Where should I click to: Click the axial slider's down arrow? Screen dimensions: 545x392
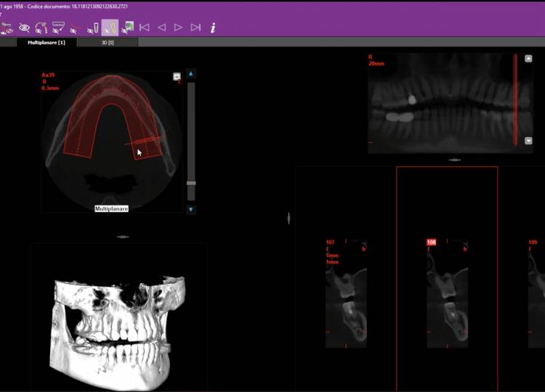[x=191, y=209]
